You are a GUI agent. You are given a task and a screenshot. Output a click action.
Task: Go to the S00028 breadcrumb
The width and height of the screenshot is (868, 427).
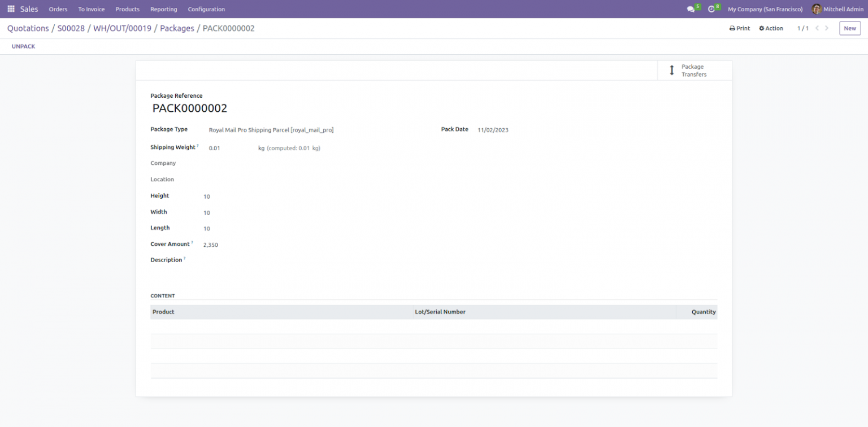71,28
